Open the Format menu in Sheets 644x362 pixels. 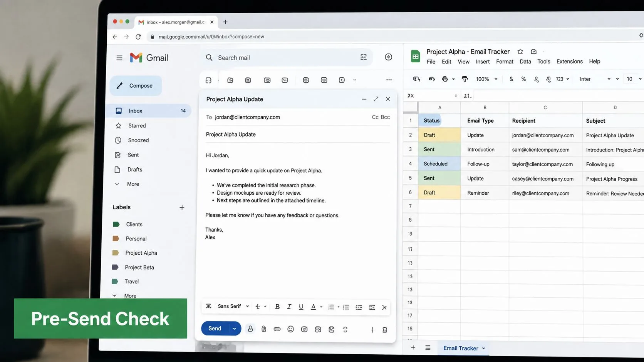pyautogui.click(x=505, y=62)
